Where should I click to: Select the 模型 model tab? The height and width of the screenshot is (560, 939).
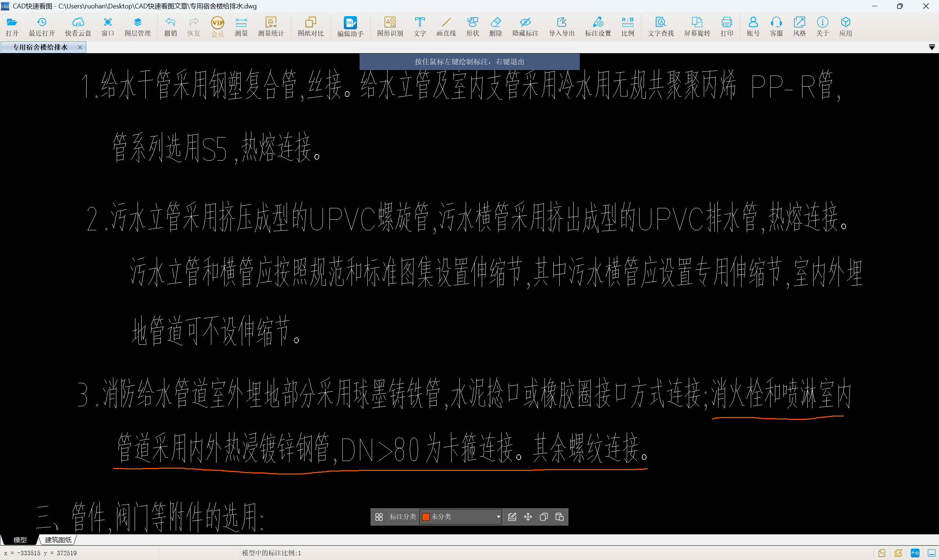coord(20,540)
